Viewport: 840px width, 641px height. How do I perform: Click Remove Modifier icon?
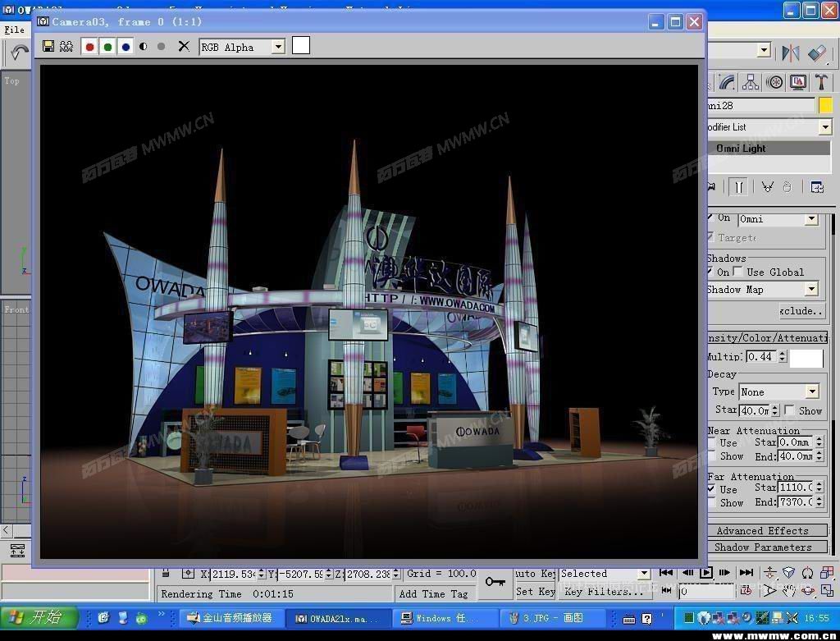pyautogui.click(x=787, y=187)
